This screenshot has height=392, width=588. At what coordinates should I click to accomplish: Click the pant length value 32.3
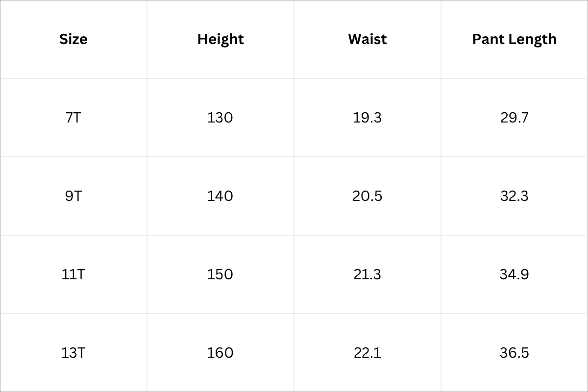click(514, 196)
